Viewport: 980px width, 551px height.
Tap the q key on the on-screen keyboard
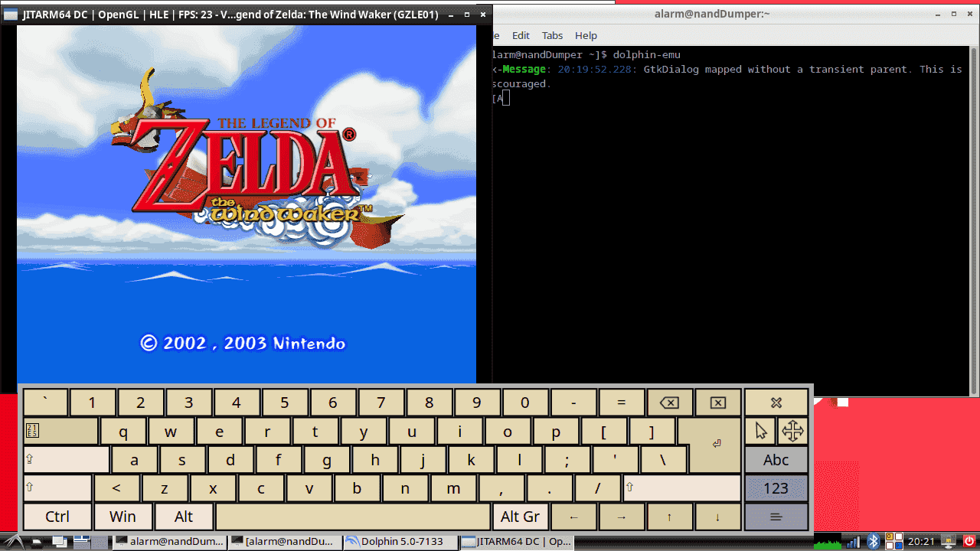pyautogui.click(x=123, y=431)
